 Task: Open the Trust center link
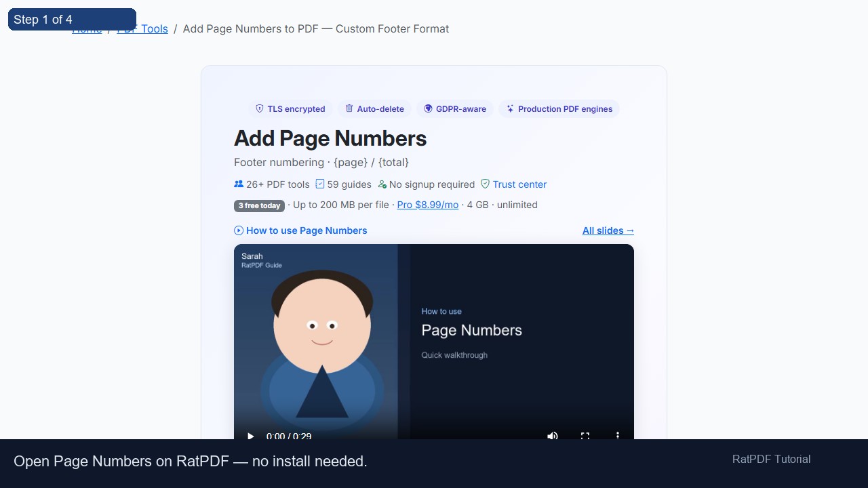[519, 184]
